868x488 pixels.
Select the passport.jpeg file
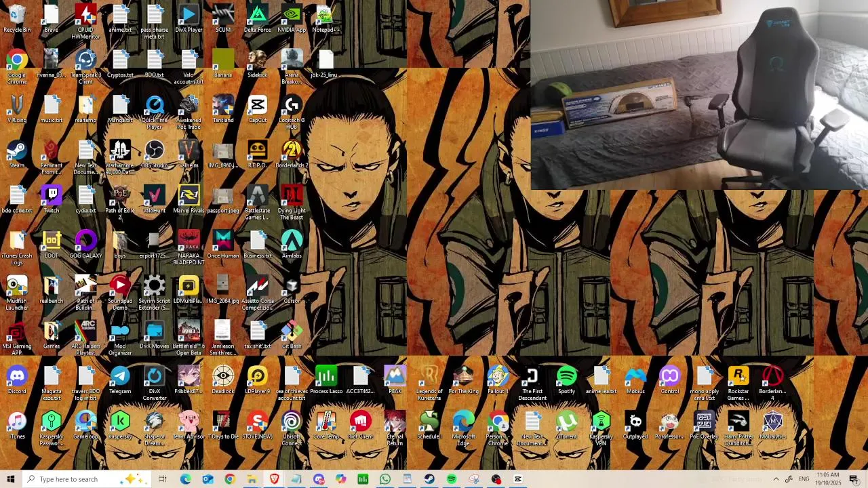(x=223, y=200)
